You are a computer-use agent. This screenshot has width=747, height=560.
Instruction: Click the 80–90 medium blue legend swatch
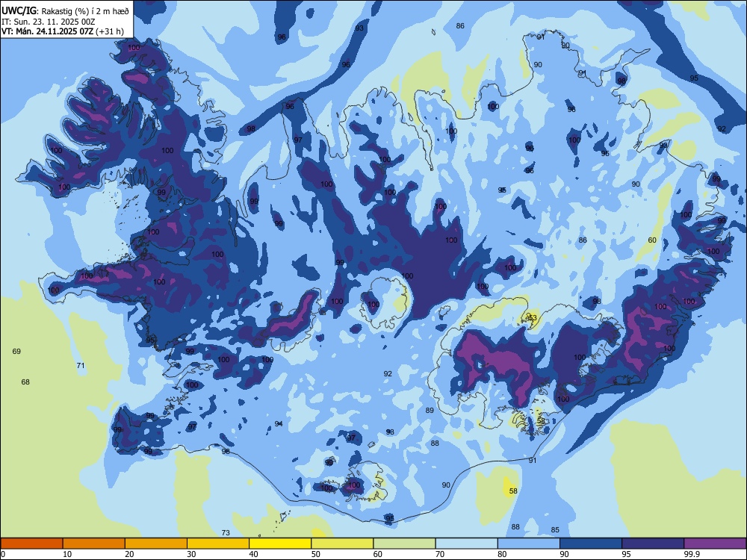click(529, 544)
